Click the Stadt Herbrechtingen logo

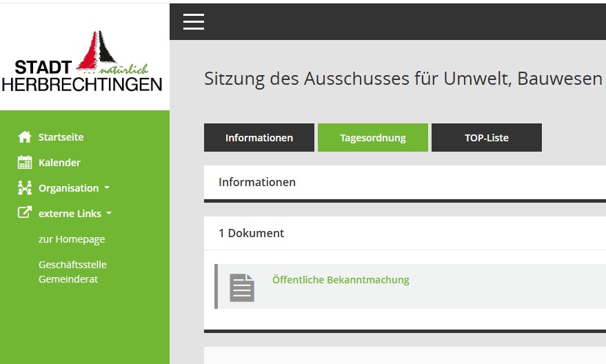pyautogui.click(x=84, y=62)
